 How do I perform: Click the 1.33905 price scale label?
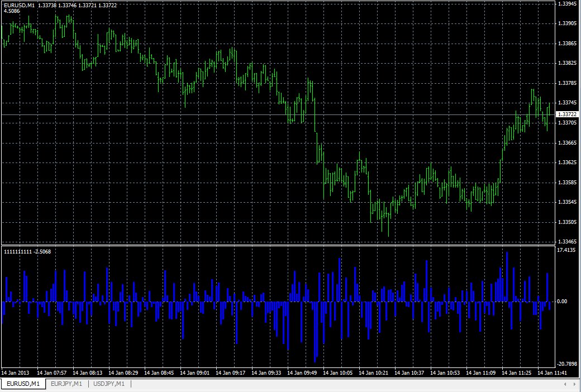coord(567,23)
